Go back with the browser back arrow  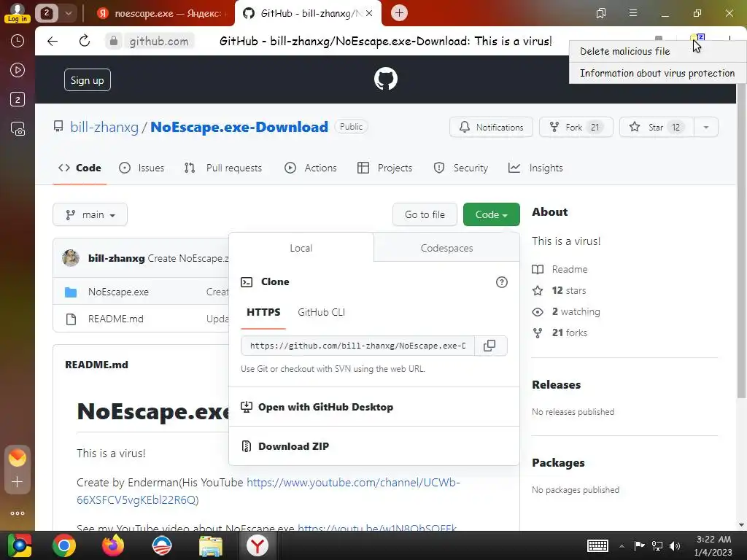pyautogui.click(x=53, y=41)
